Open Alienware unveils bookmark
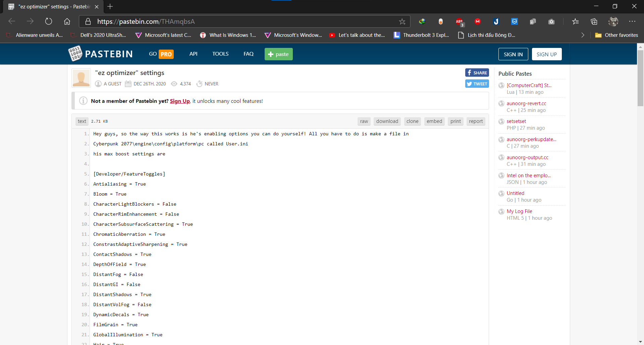This screenshot has width=644, height=345. click(35, 35)
